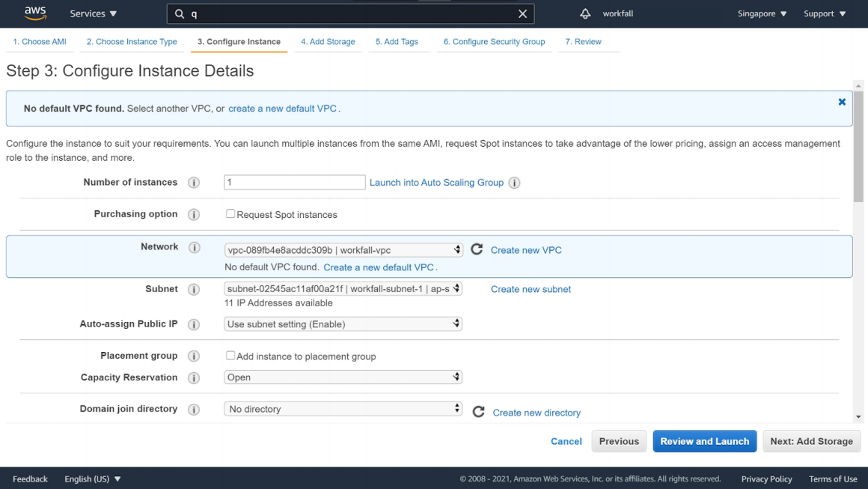Refresh the Domain join directory list
Screen dimensions: 868x489
point(479,412)
